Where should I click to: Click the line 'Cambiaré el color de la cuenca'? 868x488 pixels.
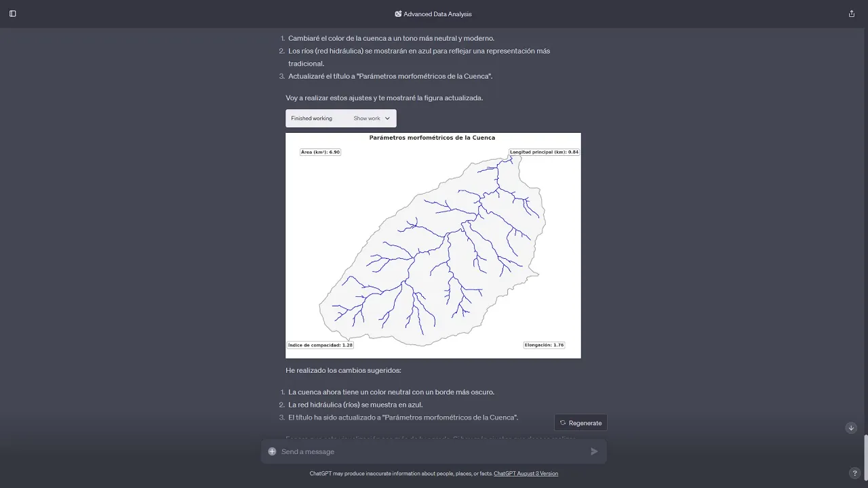tap(391, 38)
